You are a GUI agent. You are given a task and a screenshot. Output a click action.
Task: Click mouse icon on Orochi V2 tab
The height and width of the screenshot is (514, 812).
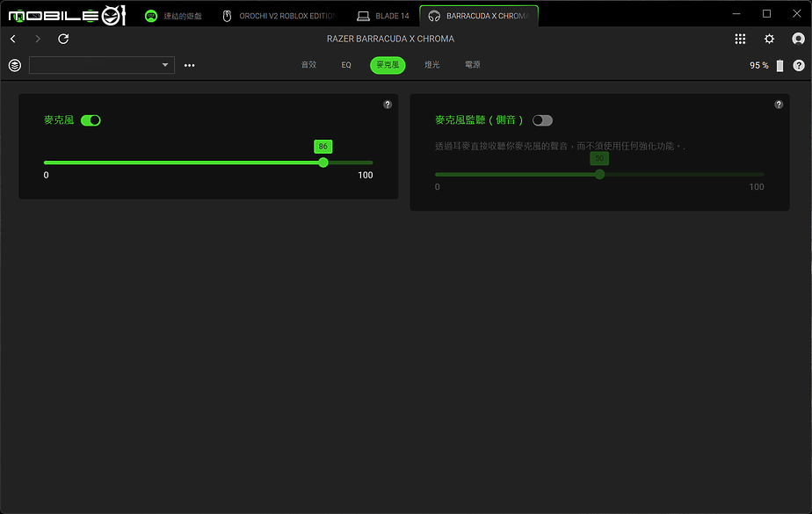click(227, 16)
